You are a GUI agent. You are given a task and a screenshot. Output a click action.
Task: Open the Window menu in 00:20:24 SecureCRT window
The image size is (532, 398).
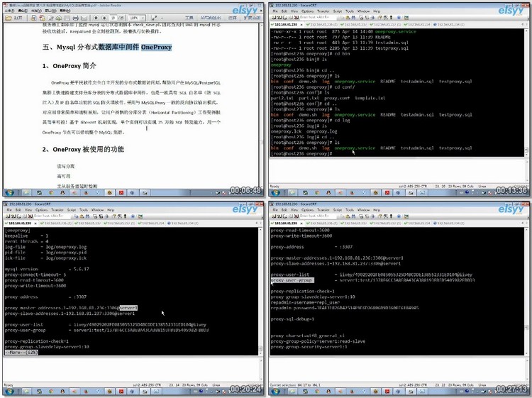point(97,210)
